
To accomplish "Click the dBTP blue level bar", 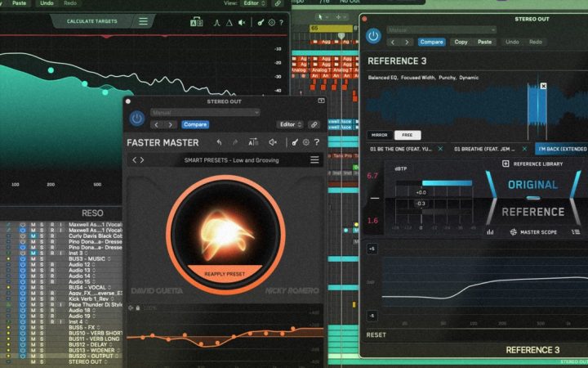I will tap(447, 183).
